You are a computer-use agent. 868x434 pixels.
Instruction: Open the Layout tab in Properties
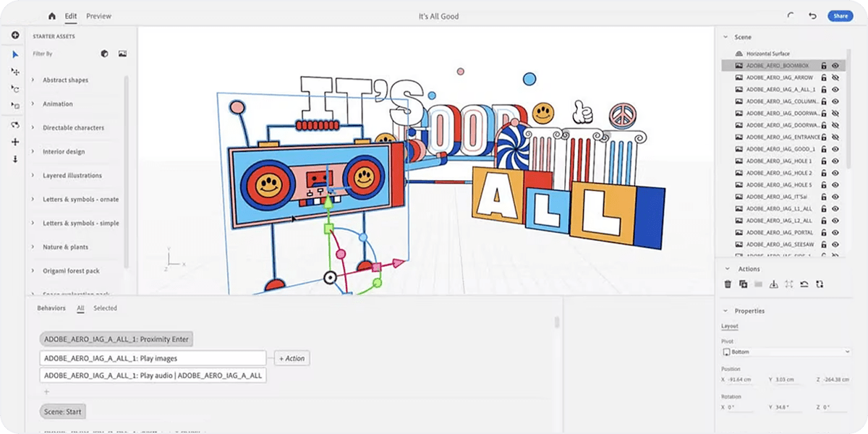click(x=730, y=326)
